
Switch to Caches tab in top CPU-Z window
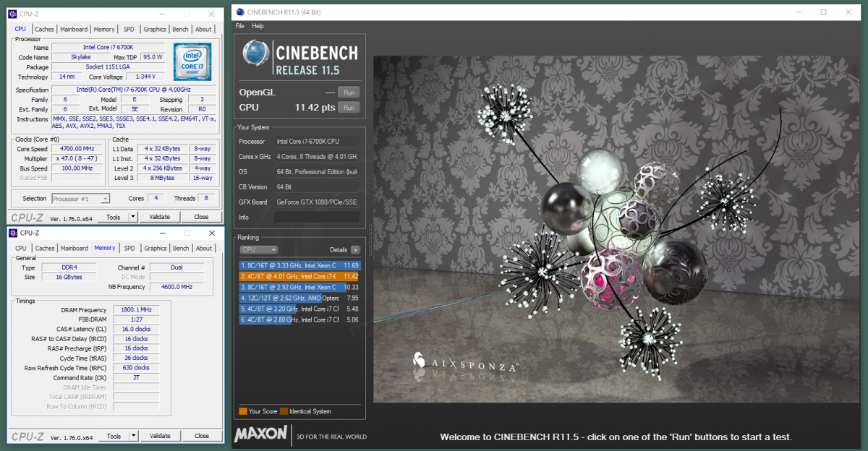(45, 30)
